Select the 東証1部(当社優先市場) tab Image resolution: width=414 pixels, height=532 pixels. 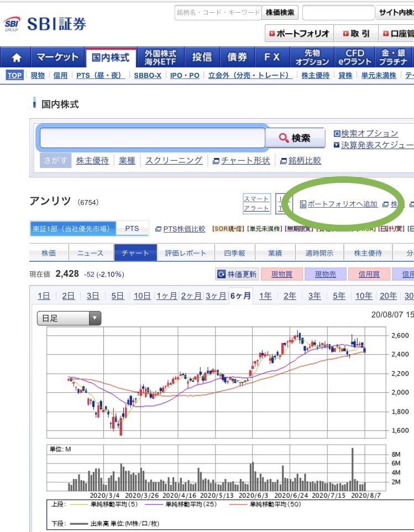(x=72, y=229)
